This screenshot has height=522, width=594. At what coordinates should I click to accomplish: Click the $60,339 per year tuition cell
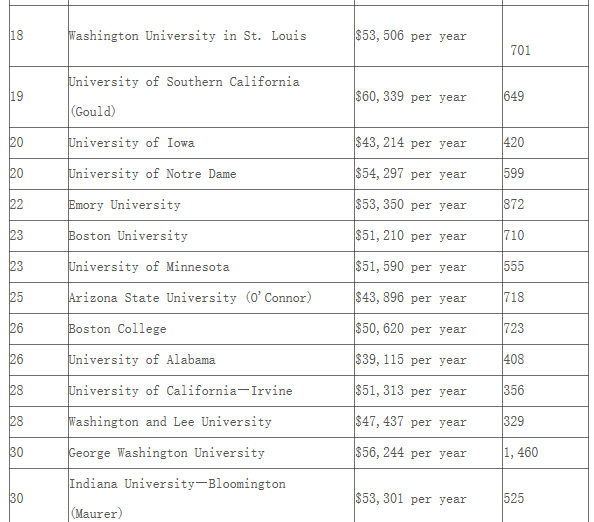[x=428, y=97]
